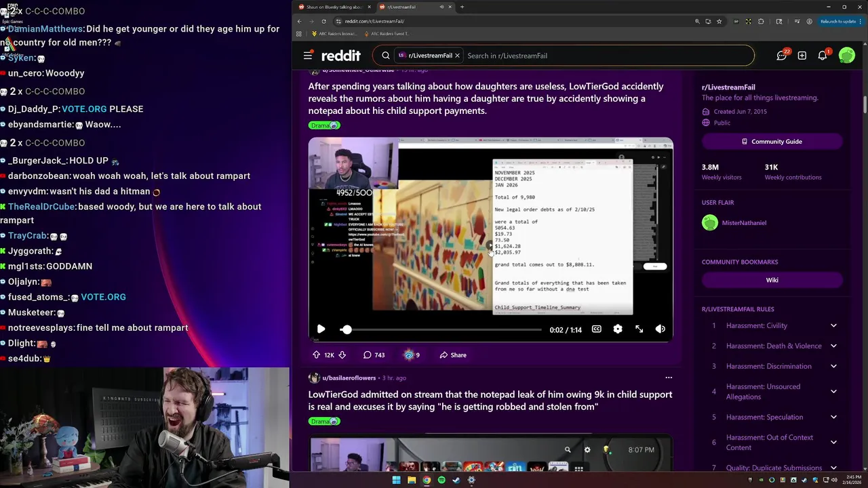Open bookmarks bar apps grid icon
Image resolution: width=868 pixels, height=488 pixels.
tap(299, 33)
